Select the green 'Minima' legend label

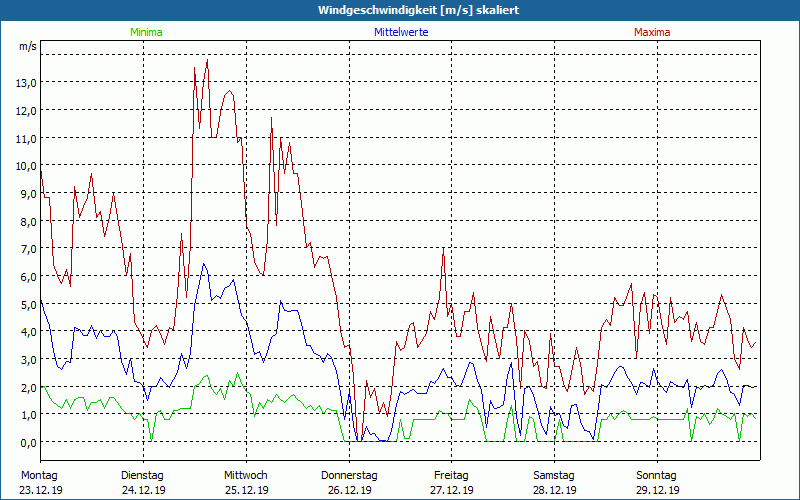coord(146,32)
